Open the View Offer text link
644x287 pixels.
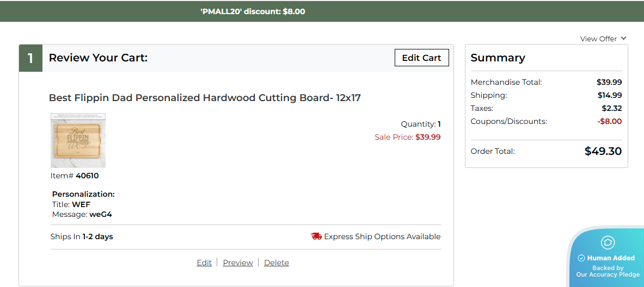(x=598, y=39)
